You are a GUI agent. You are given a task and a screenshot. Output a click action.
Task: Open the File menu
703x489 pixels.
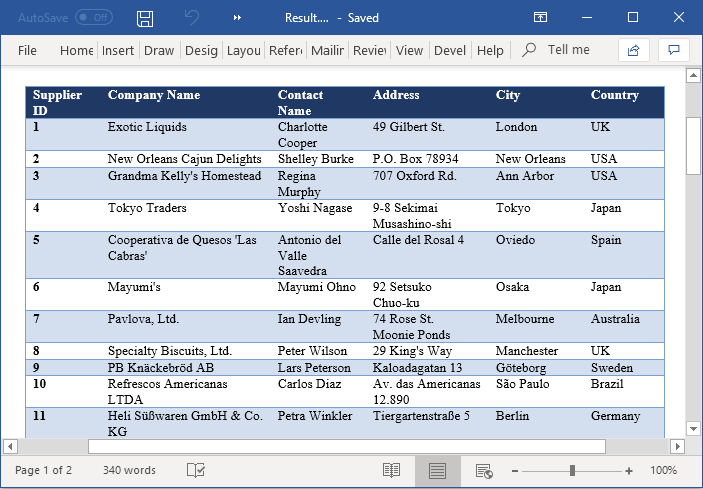pos(27,50)
